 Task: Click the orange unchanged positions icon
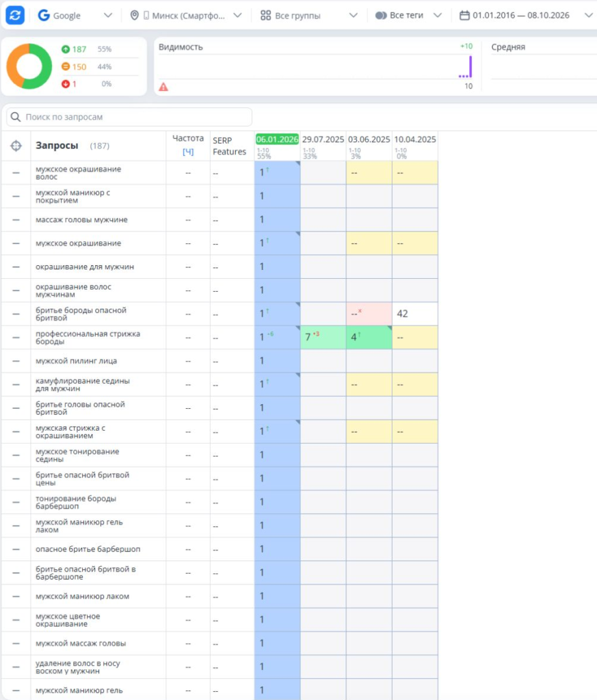[66, 66]
